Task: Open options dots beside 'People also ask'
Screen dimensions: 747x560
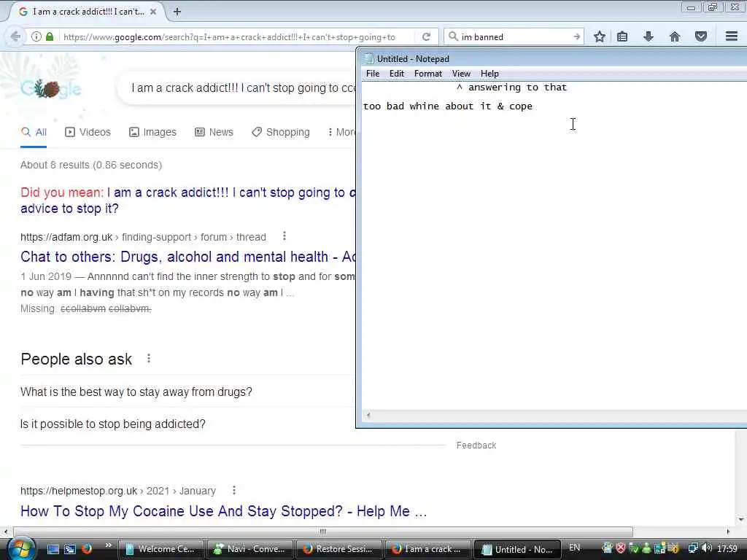Action: [149, 358]
